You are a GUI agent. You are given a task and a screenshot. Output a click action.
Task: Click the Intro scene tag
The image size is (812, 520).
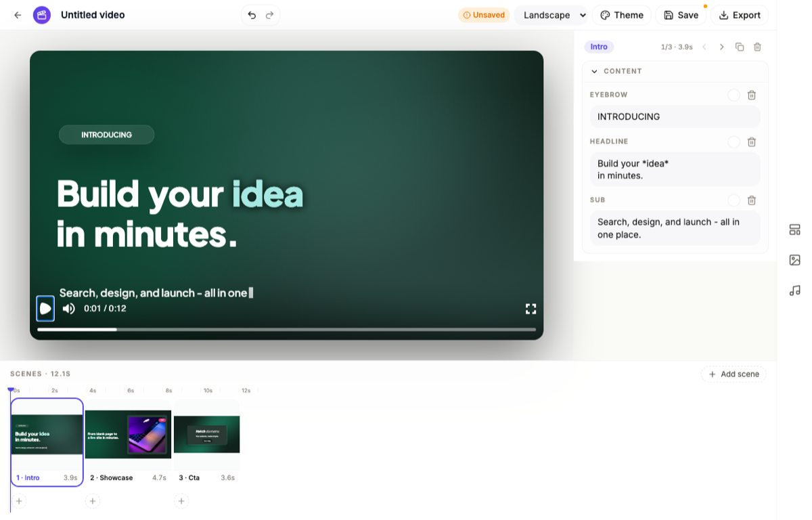point(599,47)
